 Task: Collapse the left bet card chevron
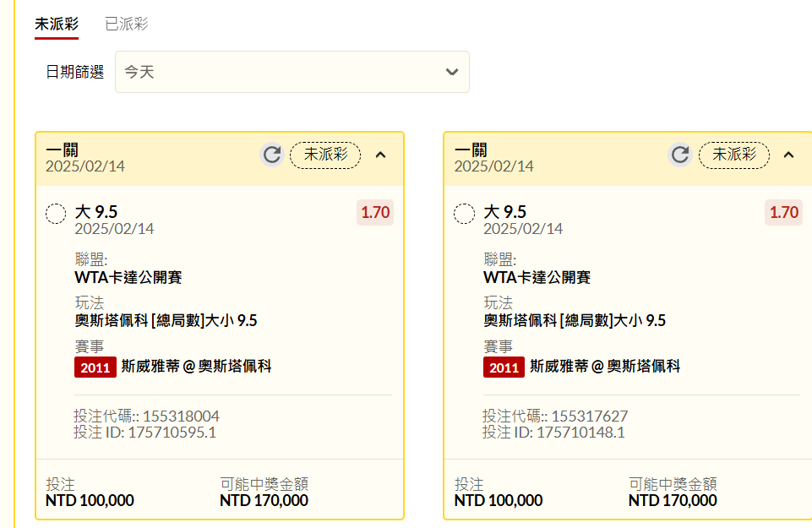(380, 155)
